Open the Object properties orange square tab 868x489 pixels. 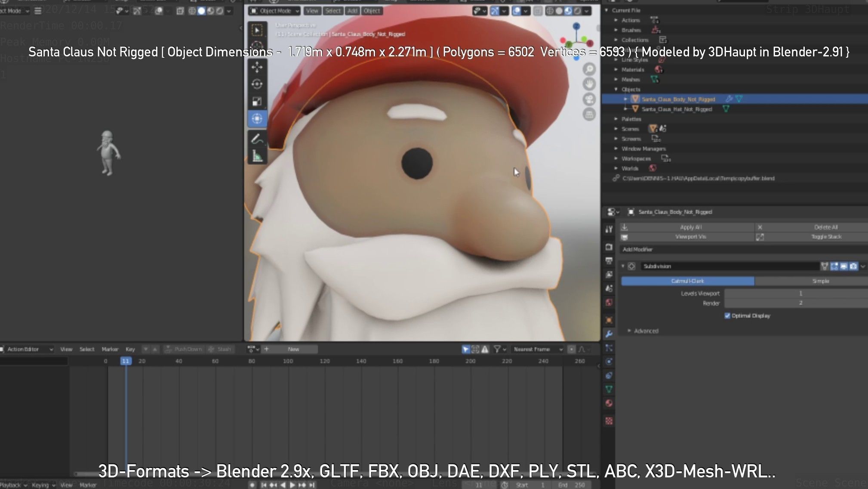pyautogui.click(x=609, y=320)
